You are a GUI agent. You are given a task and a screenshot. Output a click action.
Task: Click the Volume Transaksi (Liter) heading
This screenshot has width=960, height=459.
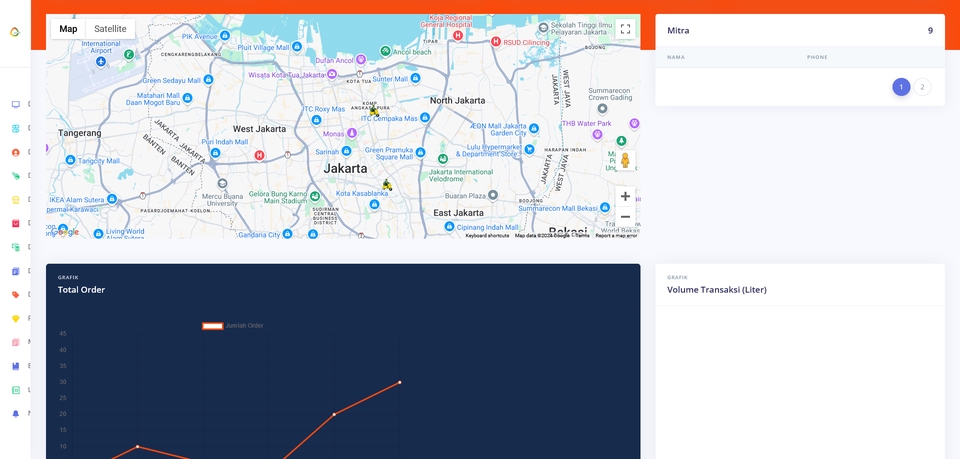coord(717,289)
